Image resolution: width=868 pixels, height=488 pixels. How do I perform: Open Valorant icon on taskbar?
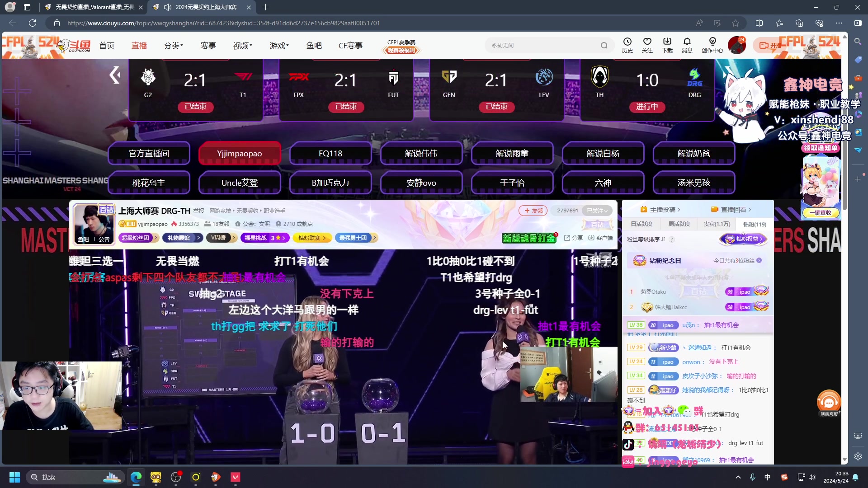(236, 477)
